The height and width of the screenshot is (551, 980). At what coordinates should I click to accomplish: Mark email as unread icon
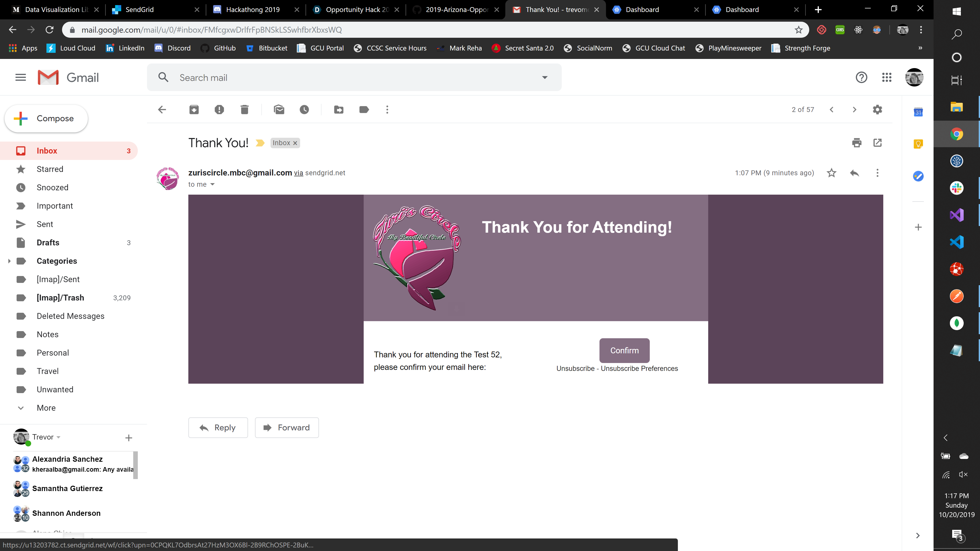[279, 110]
